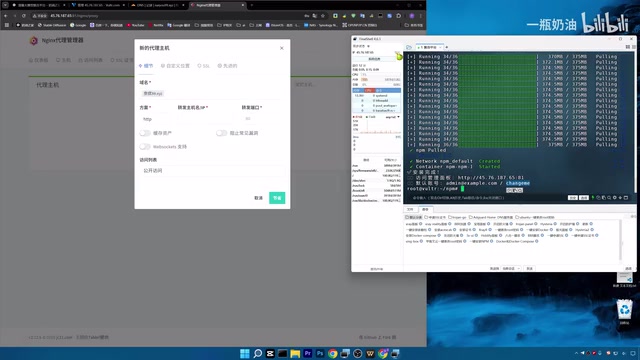
Task: Click the forward hostname/IP input field
Action: [x=206, y=119]
